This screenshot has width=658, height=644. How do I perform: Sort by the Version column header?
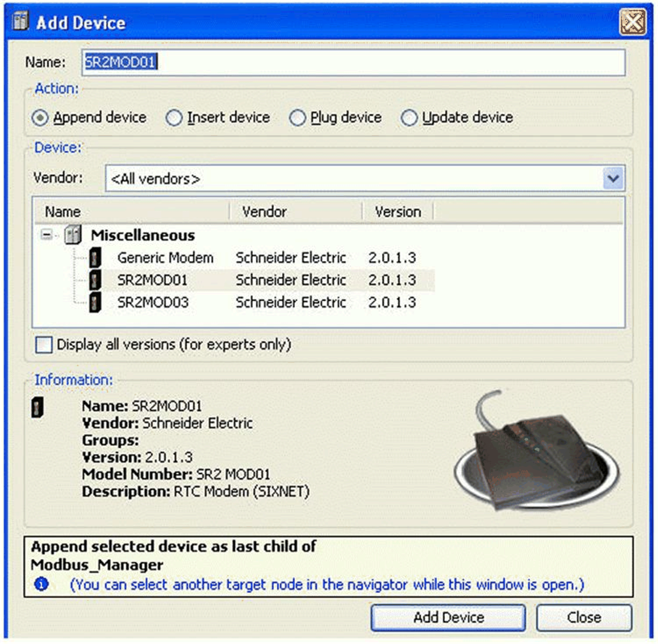397,212
